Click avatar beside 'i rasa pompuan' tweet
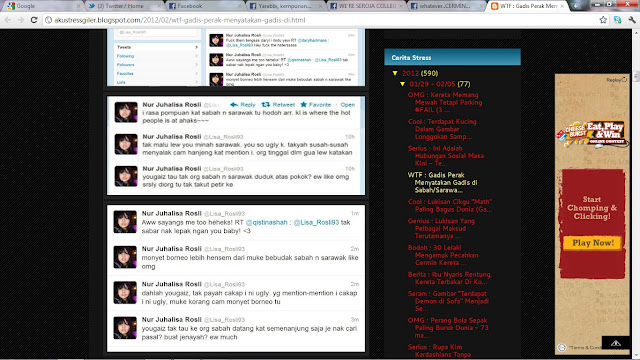 point(126,112)
